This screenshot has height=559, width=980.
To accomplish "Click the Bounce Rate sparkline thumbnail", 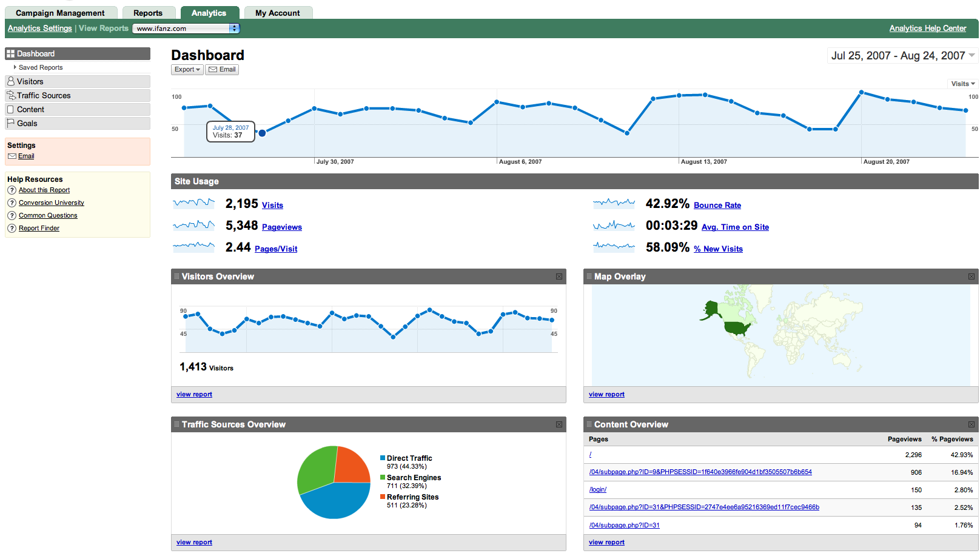I will point(614,204).
